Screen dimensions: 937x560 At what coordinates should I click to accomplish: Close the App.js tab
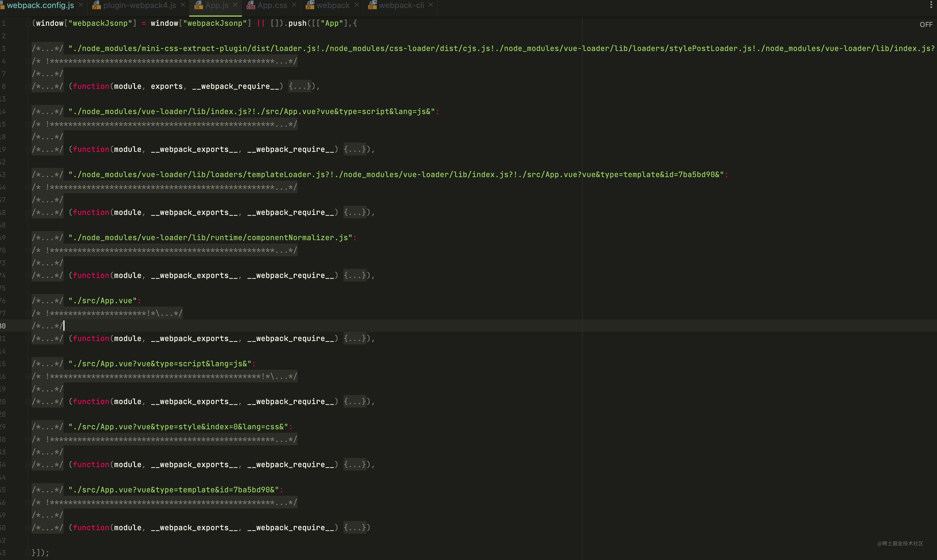pyautogui.click(x=235, y=5)
